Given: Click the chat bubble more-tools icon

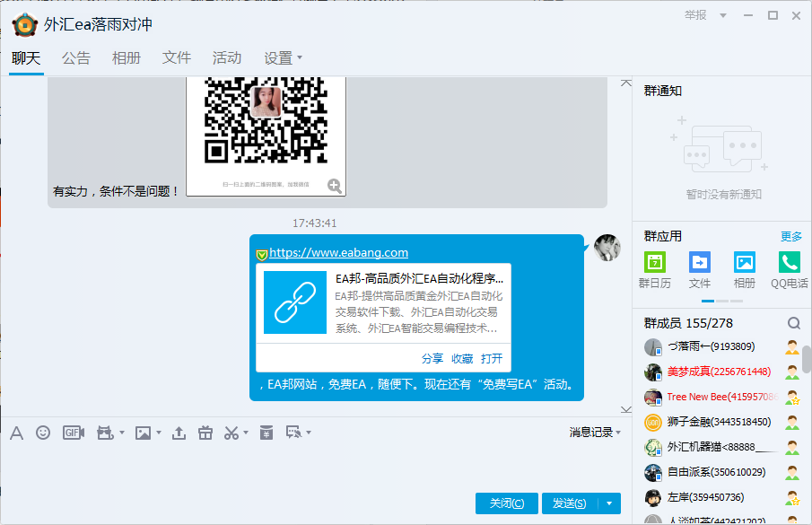Looking at the screenshot, I should (293, 433).
